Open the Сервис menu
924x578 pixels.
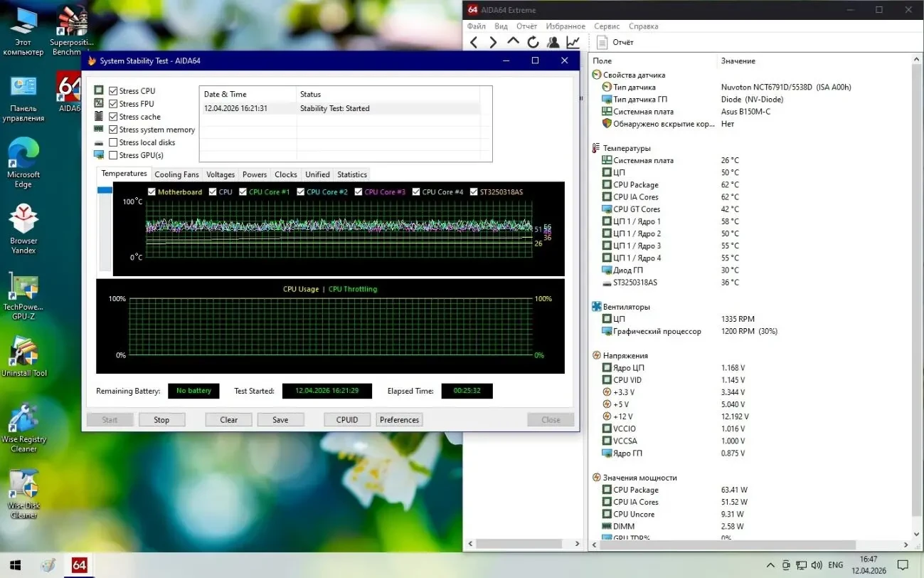point(606,26)
